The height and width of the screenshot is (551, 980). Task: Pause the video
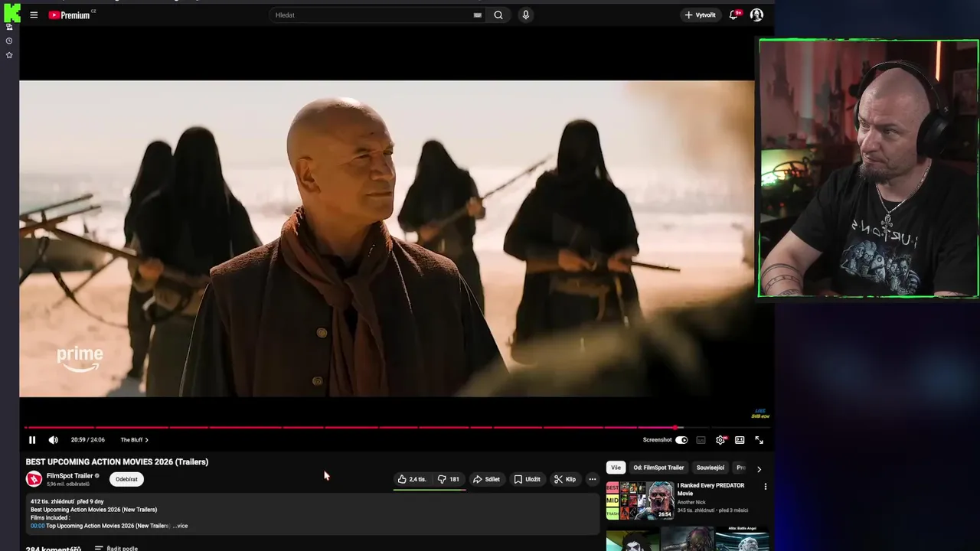pos(32,440)
